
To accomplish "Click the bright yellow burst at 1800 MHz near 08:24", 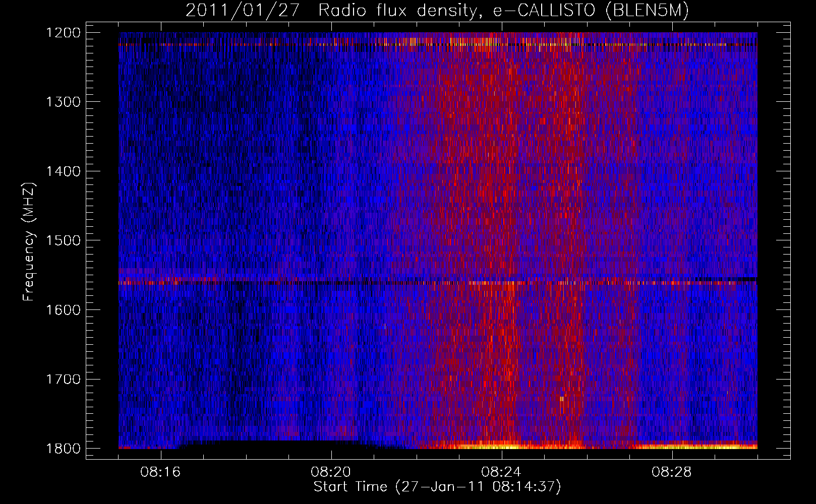I will [x=497, y=446].
